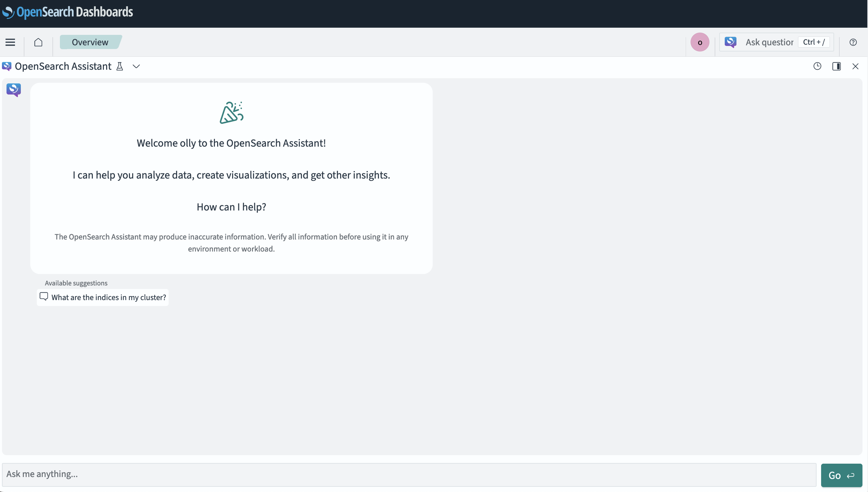Expand available suggestions options
The image size is (868, 492).
(76, 283)
